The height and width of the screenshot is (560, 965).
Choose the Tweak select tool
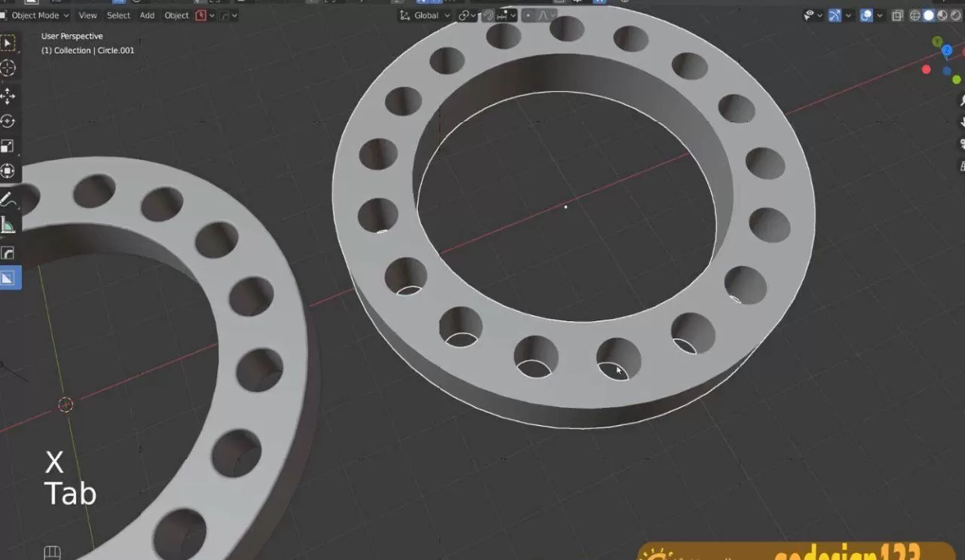(9, 43)
